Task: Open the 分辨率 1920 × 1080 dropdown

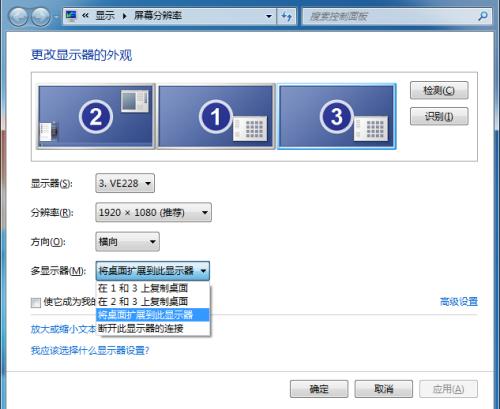Action: pos(153,212)
